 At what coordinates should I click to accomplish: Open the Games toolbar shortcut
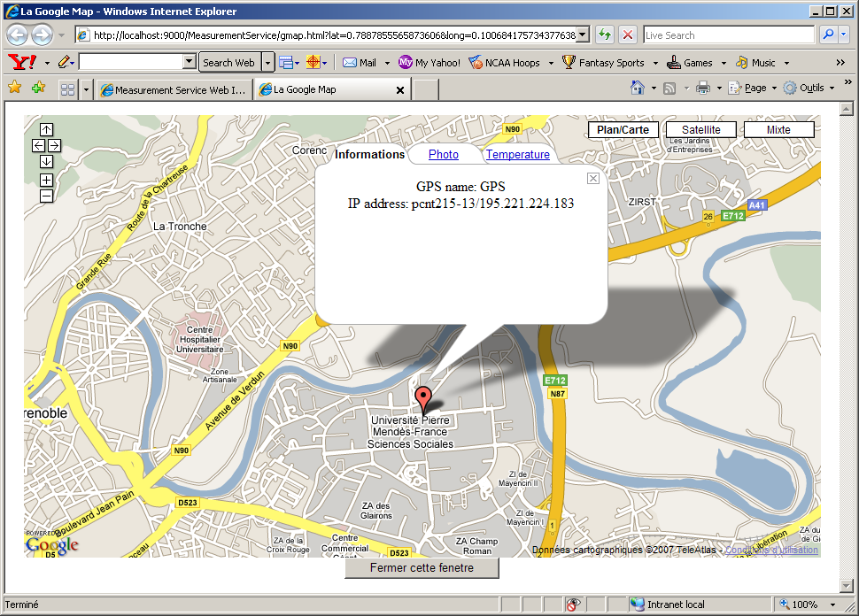[x=689, y=63]
